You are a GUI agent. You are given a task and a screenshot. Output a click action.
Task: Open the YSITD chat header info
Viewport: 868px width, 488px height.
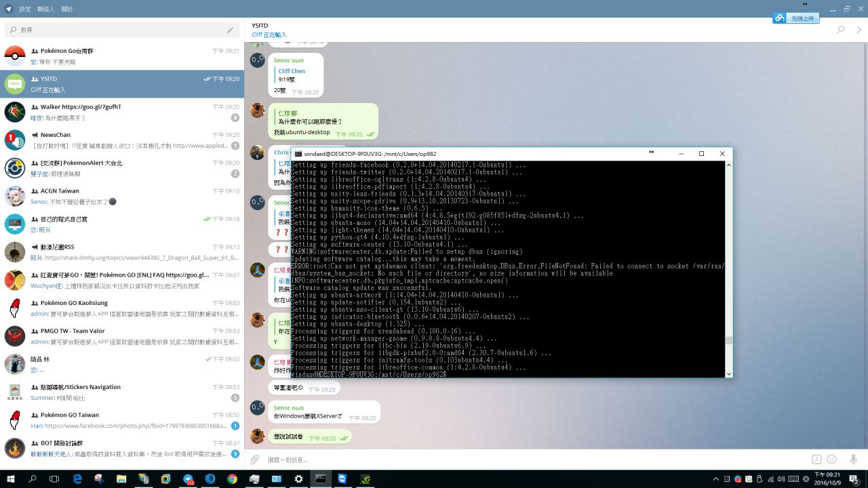coord(269,30)
